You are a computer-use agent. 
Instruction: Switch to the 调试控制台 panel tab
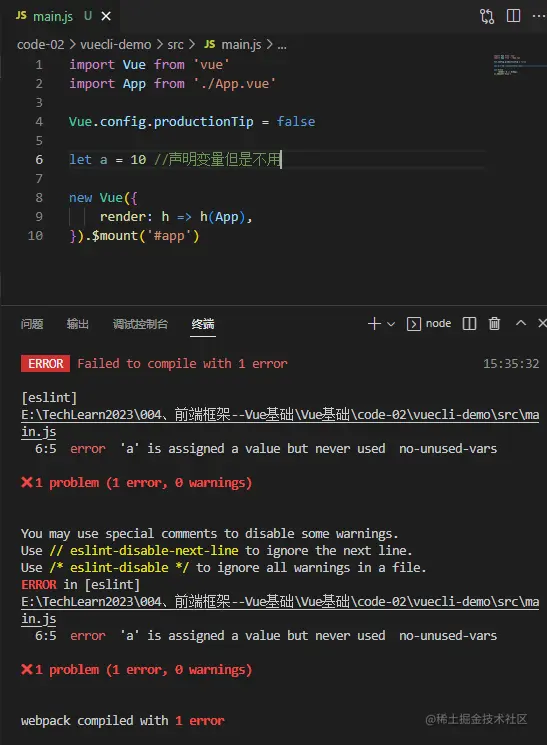[140, 324]
